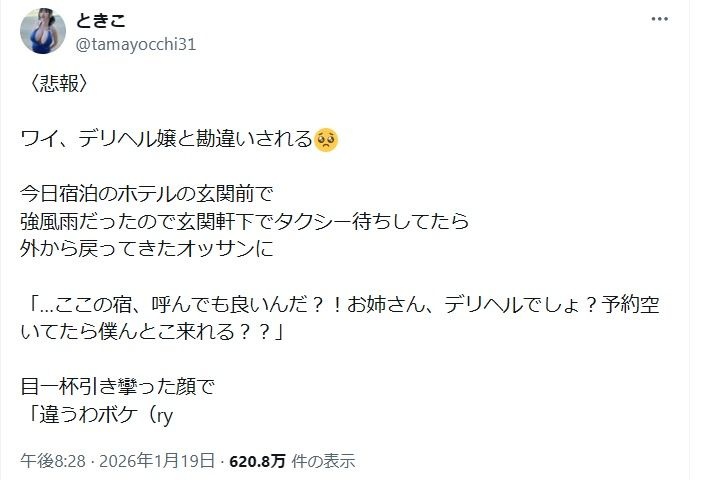Click ときこ's round profile avatar
Screen dimensions: 719x480
click(x=43, y=31)
